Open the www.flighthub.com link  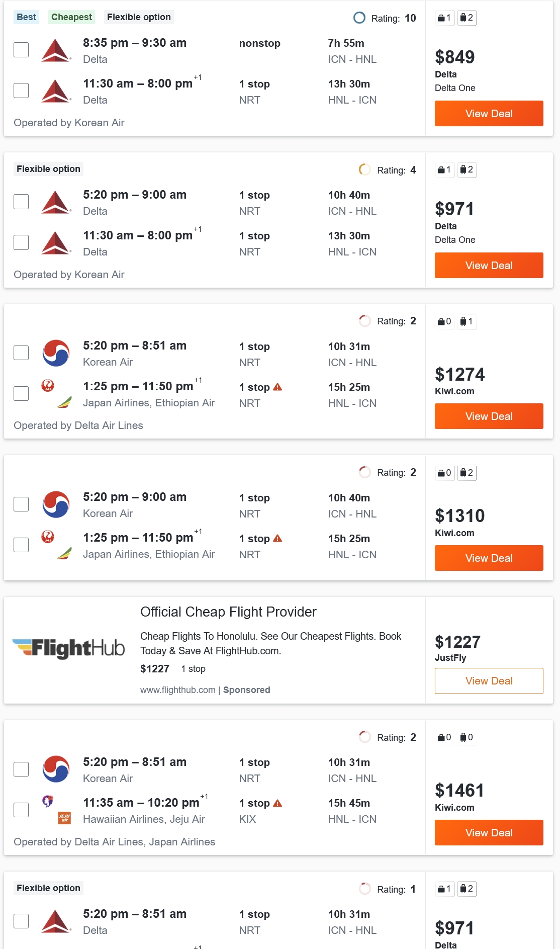tap(177, 690)
